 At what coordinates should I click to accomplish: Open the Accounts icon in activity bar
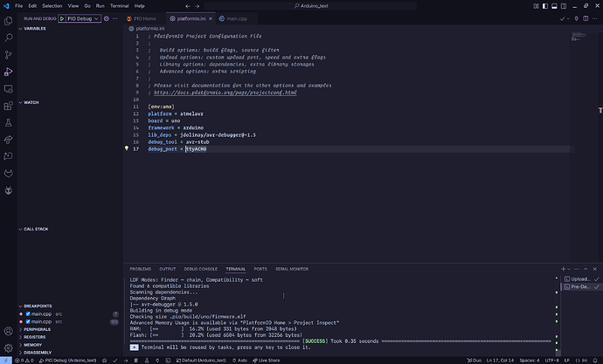(8, 331)
